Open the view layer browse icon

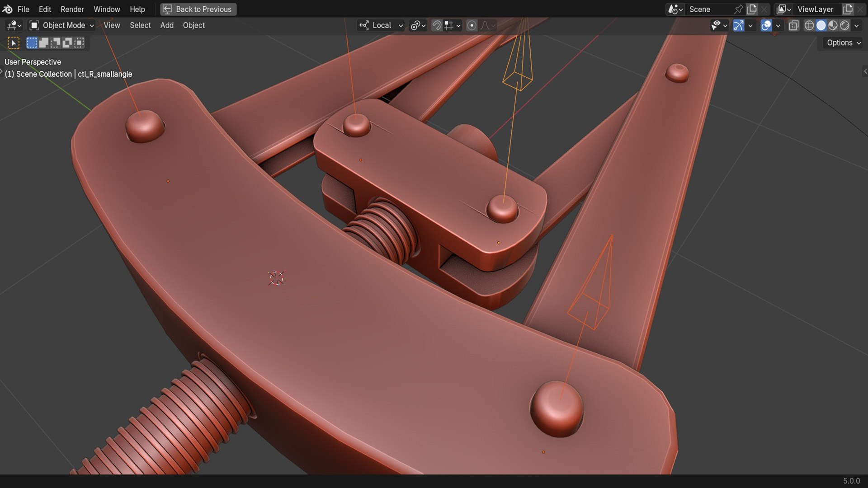[784, 9]
